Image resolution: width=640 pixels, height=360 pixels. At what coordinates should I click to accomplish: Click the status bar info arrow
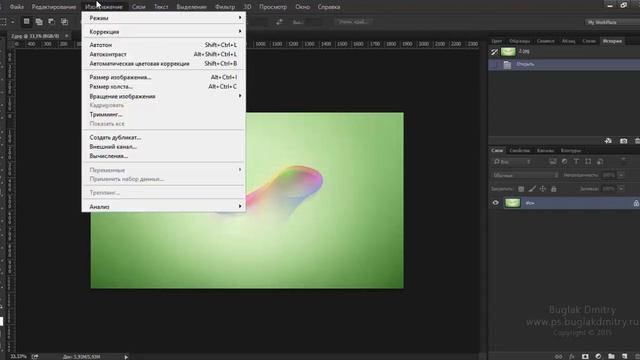pyautogui.click(x=126, y=357)
